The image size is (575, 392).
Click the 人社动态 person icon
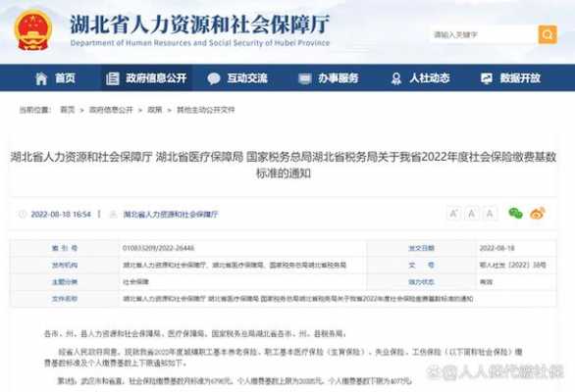(x=396, y=78)
